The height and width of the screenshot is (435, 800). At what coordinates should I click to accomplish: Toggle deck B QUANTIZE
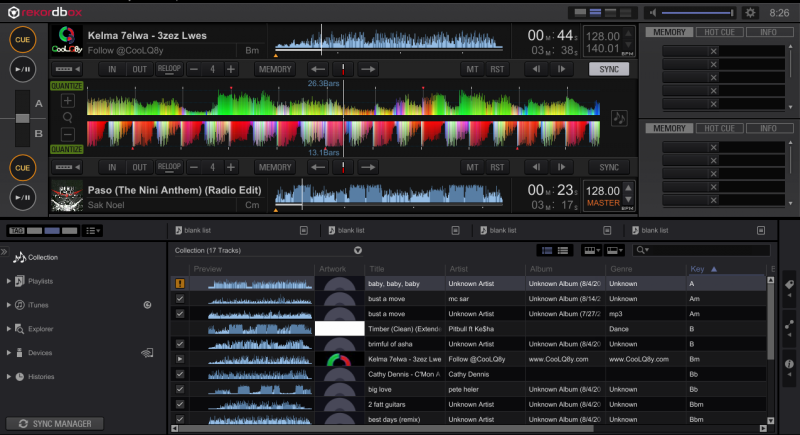pos(66,149)
